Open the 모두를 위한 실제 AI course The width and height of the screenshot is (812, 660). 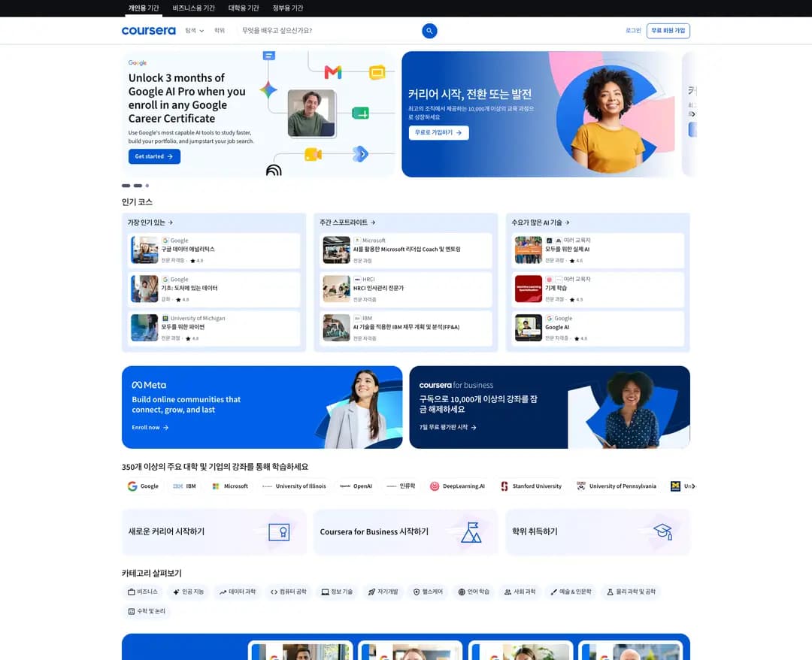pyautogui.click(x=598, y=250)
